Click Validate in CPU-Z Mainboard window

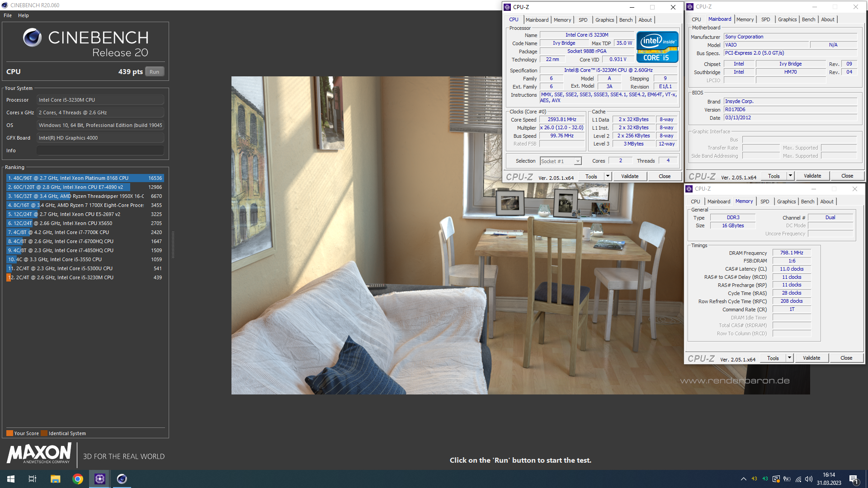click(812, 176)
